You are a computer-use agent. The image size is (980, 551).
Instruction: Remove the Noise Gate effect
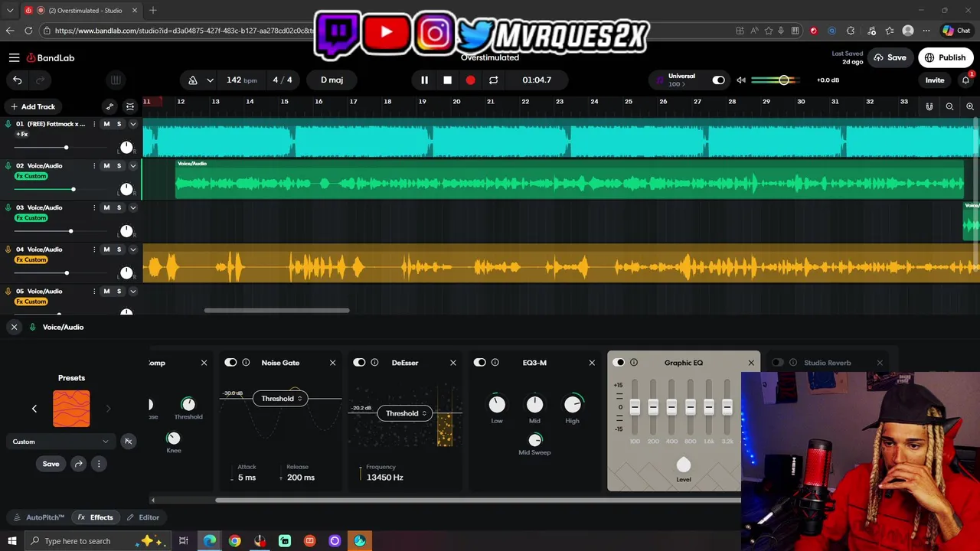coord(332,363)
